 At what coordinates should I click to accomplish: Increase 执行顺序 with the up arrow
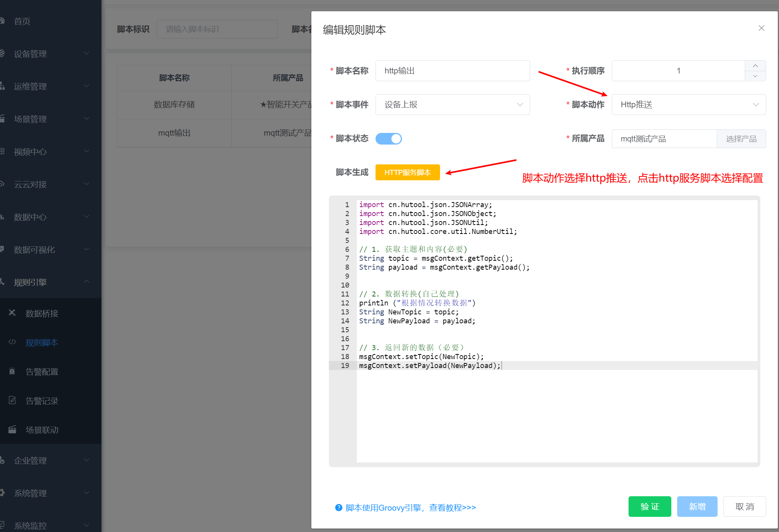[755, 66]
